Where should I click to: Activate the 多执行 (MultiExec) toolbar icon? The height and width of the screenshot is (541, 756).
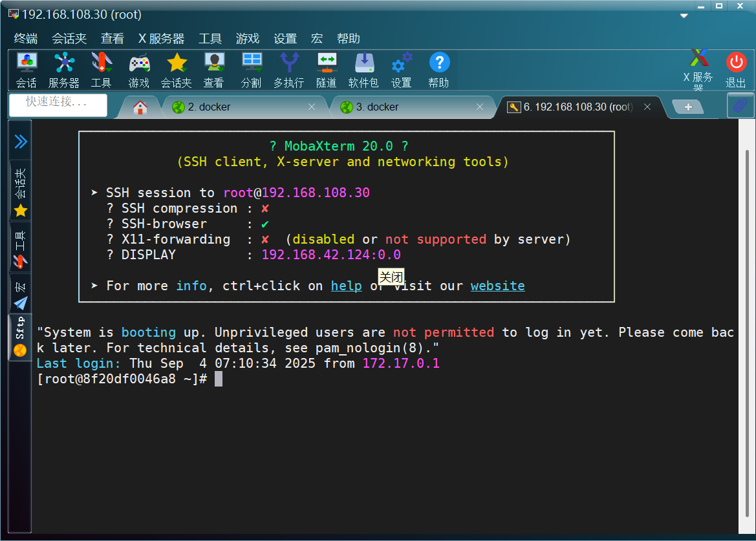tap(289, 70)
